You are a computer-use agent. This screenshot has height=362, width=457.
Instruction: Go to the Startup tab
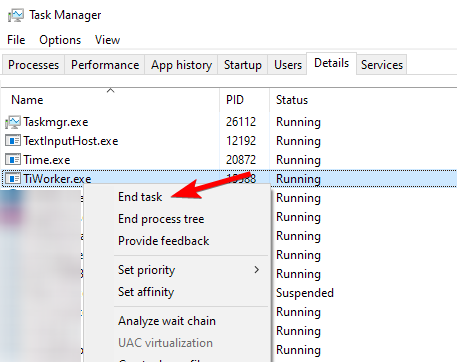243,65
